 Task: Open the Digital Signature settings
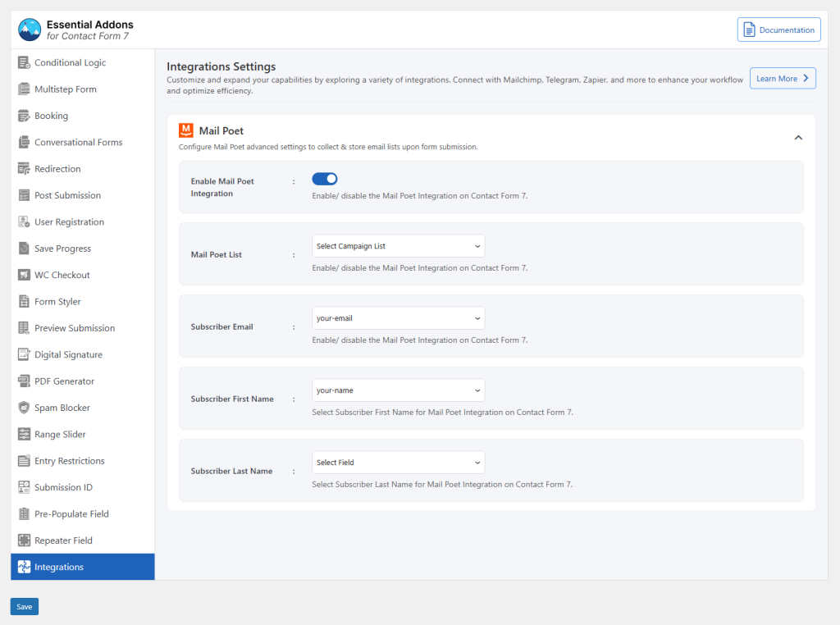tap(83, 354)
